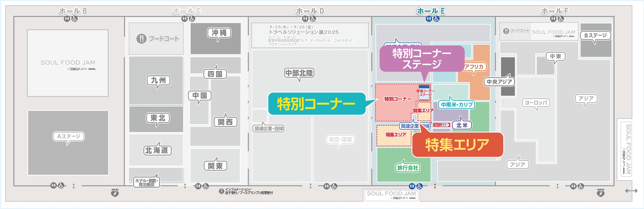This screenshot has height=209, width=644.
Task: Click the AED icon below Hall B
Action: 115,193
